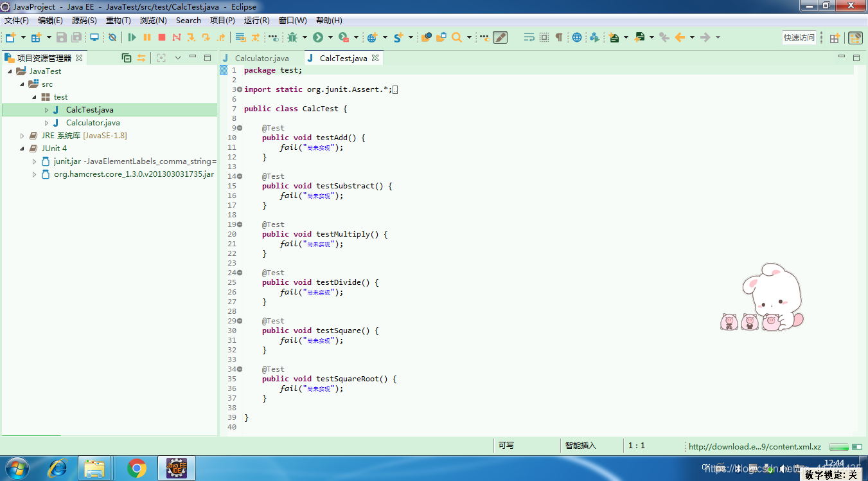Click Collapse All in project explorer
The image size is (868, 481).
[x=127, y=58]
